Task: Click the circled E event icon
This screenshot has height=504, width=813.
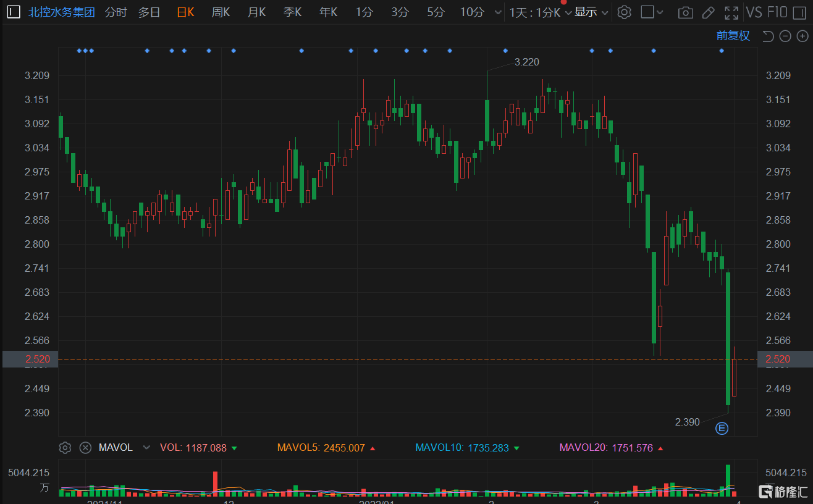Action: [722, 428]
